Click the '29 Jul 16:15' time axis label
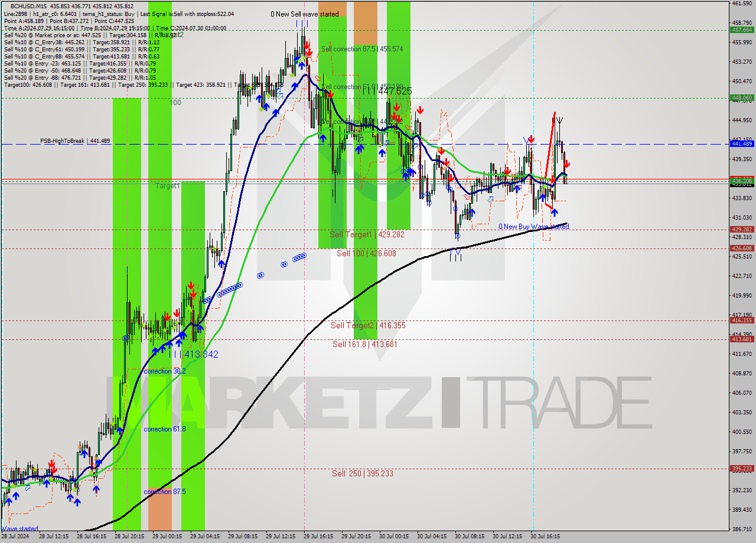Viewport: 756px width, 543px height. [320, 537]
